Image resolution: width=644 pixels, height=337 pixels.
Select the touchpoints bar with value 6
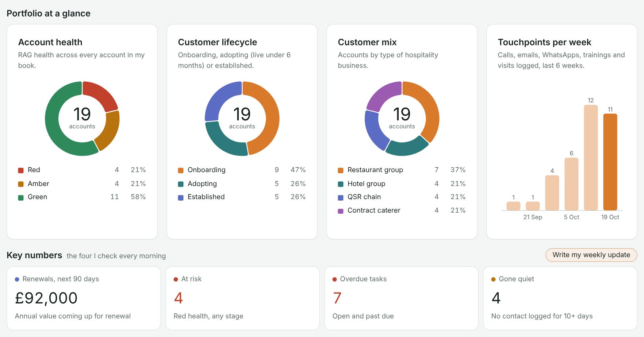point(571,184)
